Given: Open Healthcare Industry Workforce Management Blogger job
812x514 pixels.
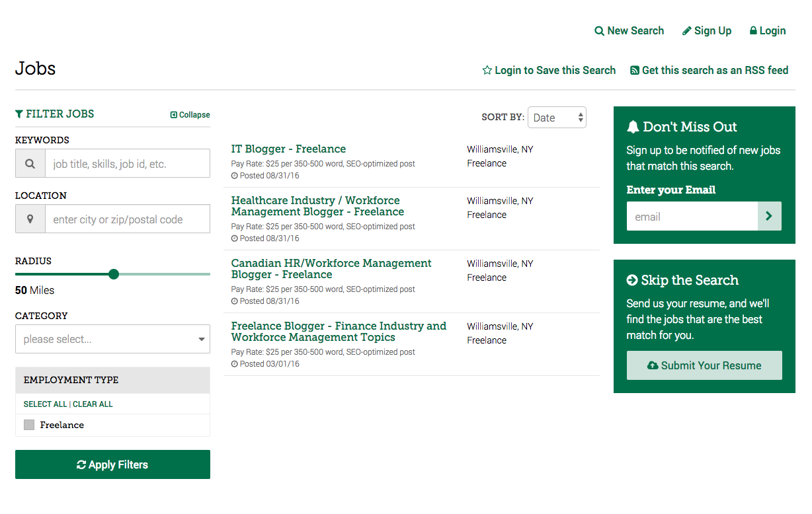Looking at the screenshot, I should [x=317, y=206].
